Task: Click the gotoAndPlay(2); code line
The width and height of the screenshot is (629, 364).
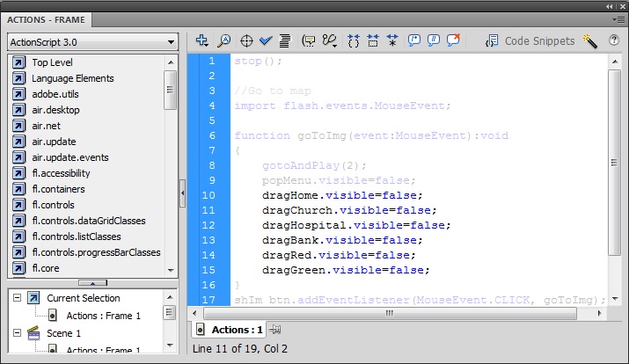Action: (x=314, y=165)
